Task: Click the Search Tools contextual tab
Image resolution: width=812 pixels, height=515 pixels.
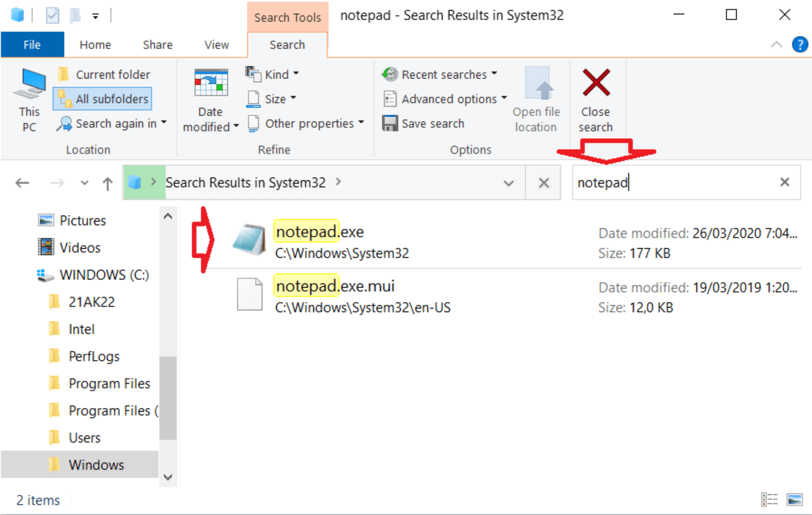Action: 287,17
